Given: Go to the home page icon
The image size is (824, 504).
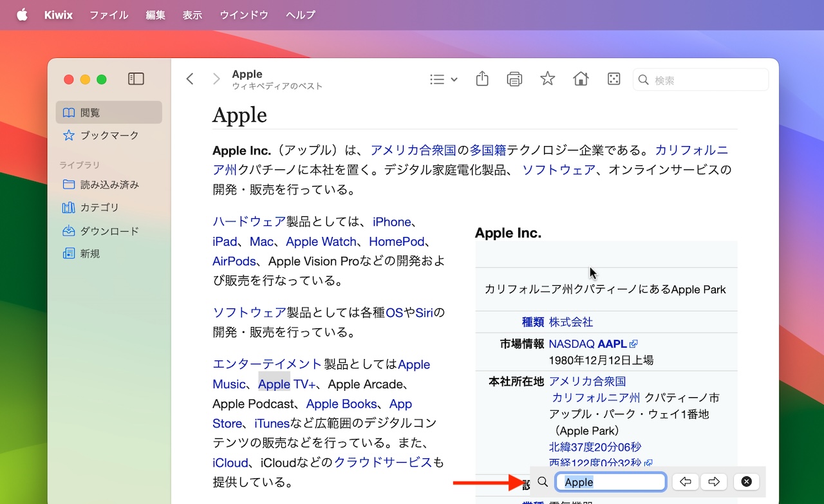Looking at the screenshot, I should pos(581,79).
